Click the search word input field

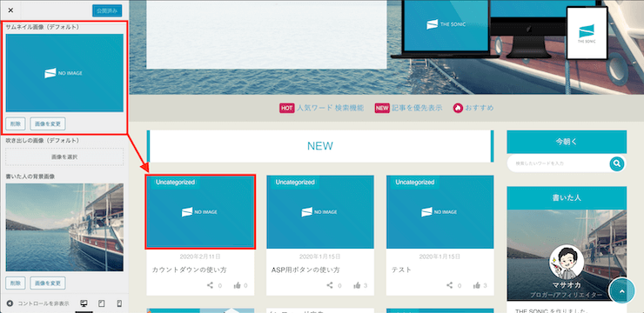(559, 163)
